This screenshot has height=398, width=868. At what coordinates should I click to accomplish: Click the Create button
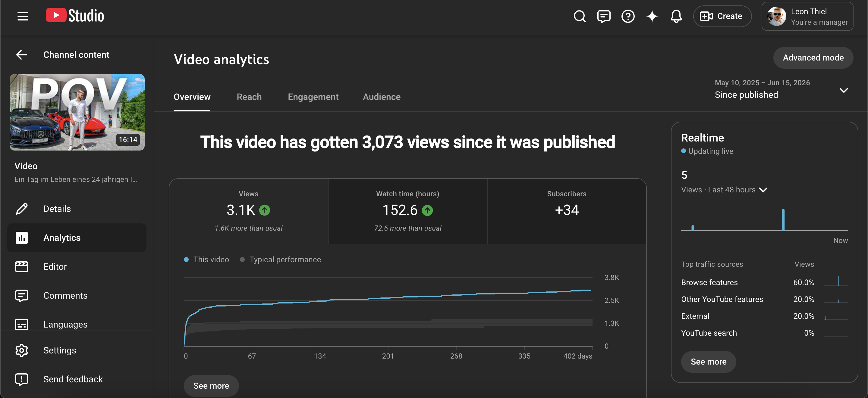722,16
